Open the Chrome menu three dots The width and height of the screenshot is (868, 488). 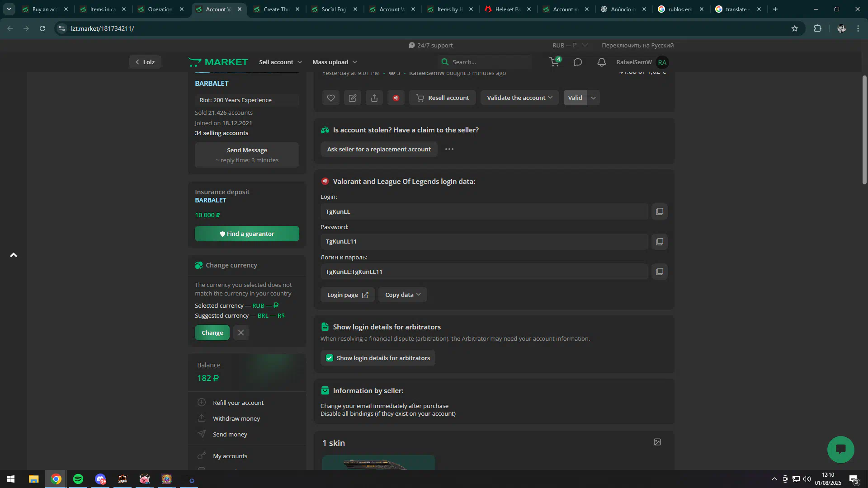858,28
